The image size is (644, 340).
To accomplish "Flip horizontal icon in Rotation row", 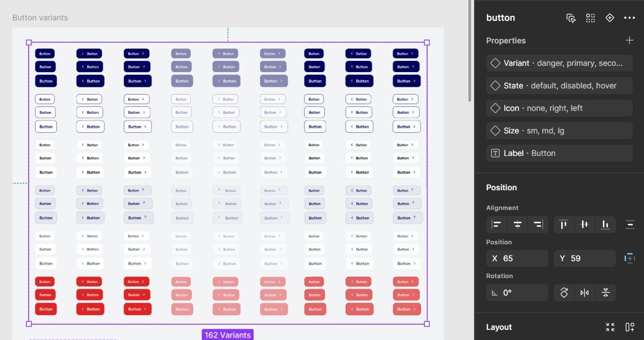I will point(584,293).
